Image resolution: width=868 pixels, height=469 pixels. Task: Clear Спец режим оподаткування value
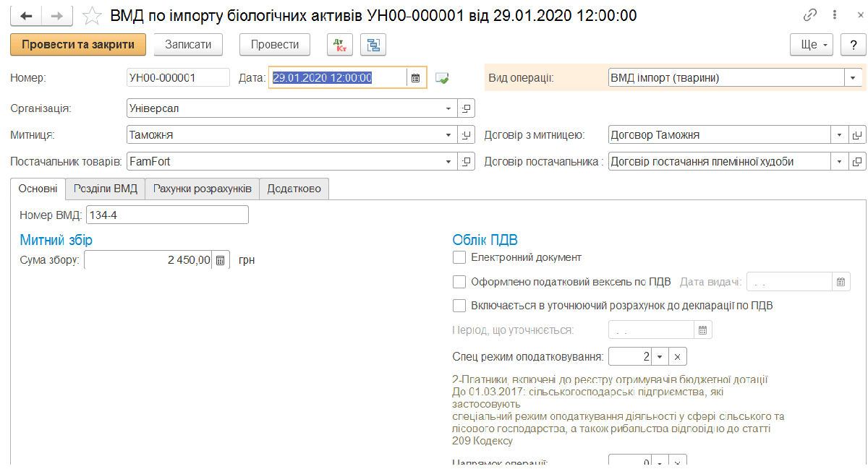[x=677, y=357]
